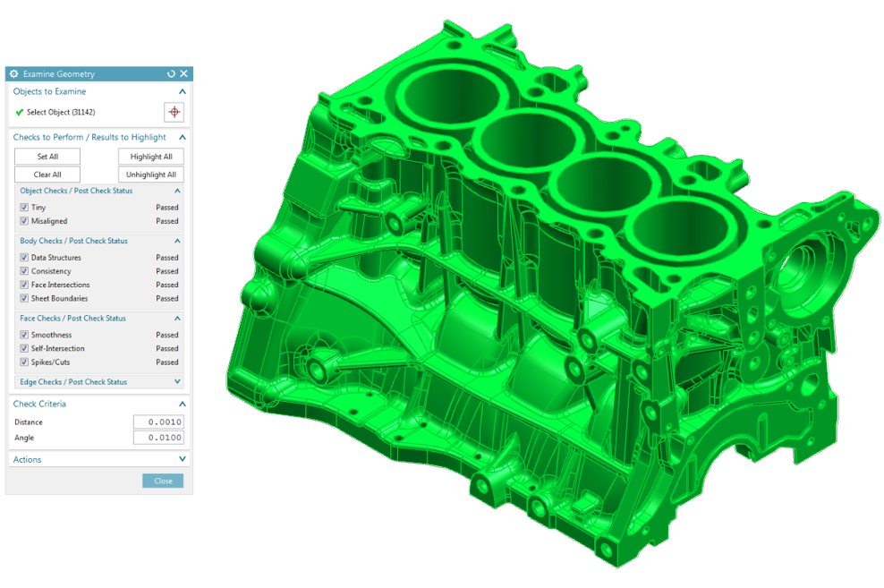The image size is (884, 588).
Task: Click the Passed status next to Consistency
Action: tap(167, 271)
